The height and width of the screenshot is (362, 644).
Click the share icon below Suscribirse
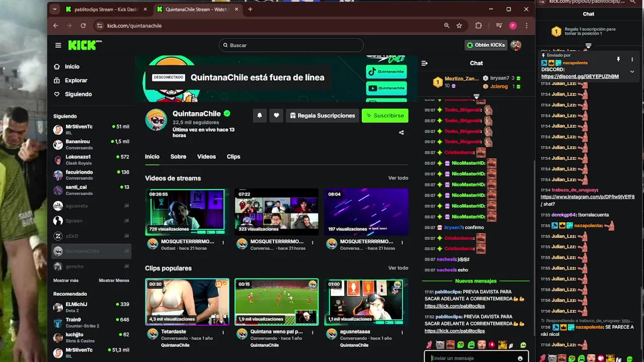coord(401,133)
